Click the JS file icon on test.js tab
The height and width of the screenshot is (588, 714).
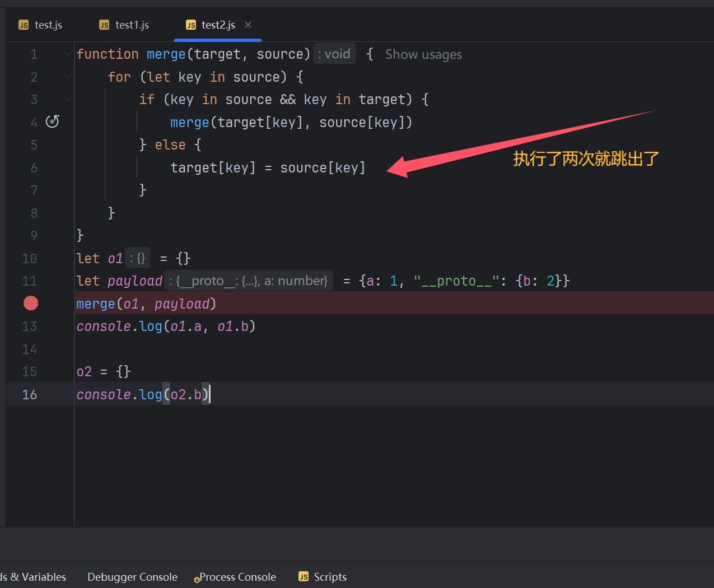pyautogui.click(x=24, y=25)
